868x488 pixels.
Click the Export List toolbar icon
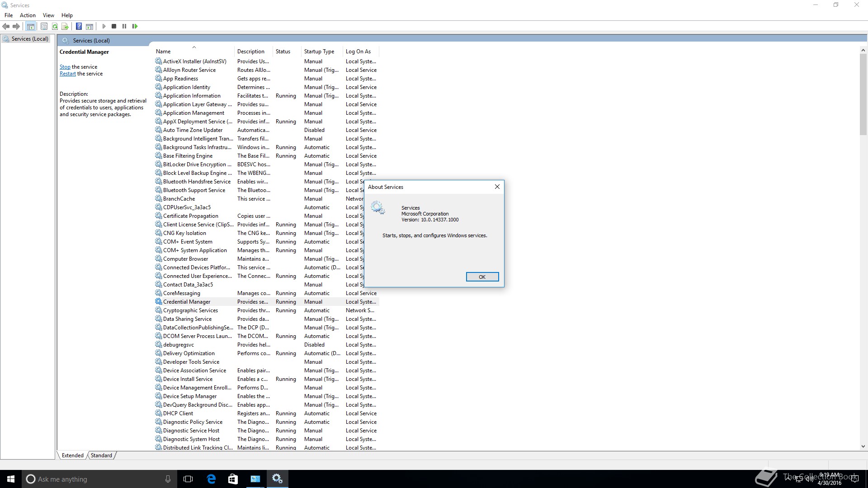coord(65,26)
